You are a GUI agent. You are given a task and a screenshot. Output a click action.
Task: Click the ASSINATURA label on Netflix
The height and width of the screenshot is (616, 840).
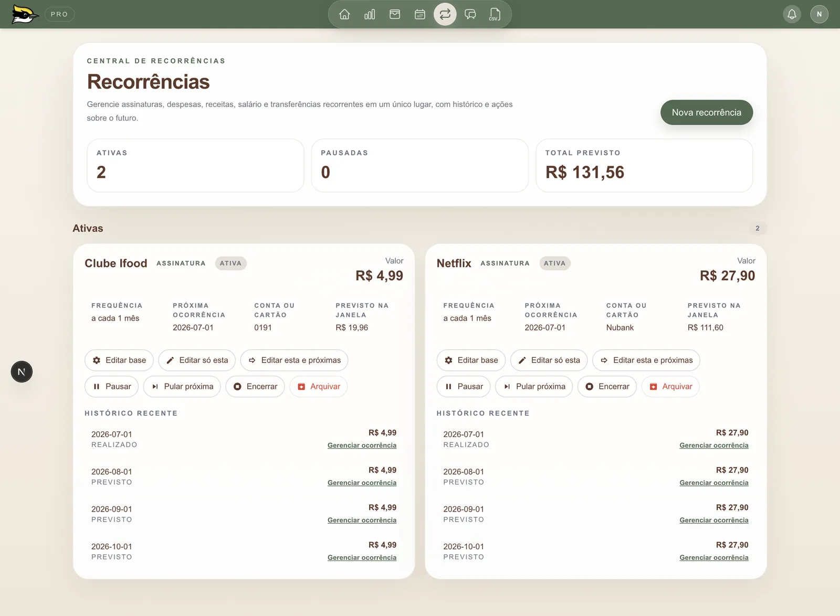coord(505,263)
